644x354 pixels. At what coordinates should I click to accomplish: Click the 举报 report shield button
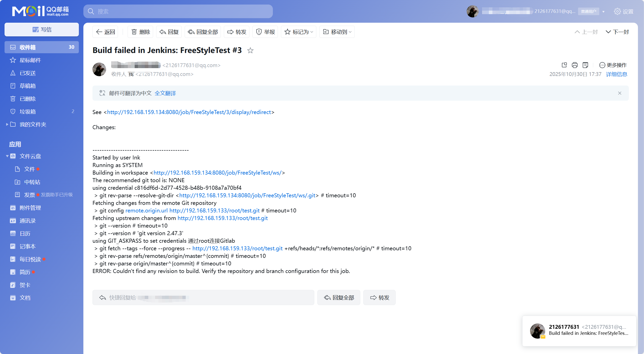[x=265, y=32]
